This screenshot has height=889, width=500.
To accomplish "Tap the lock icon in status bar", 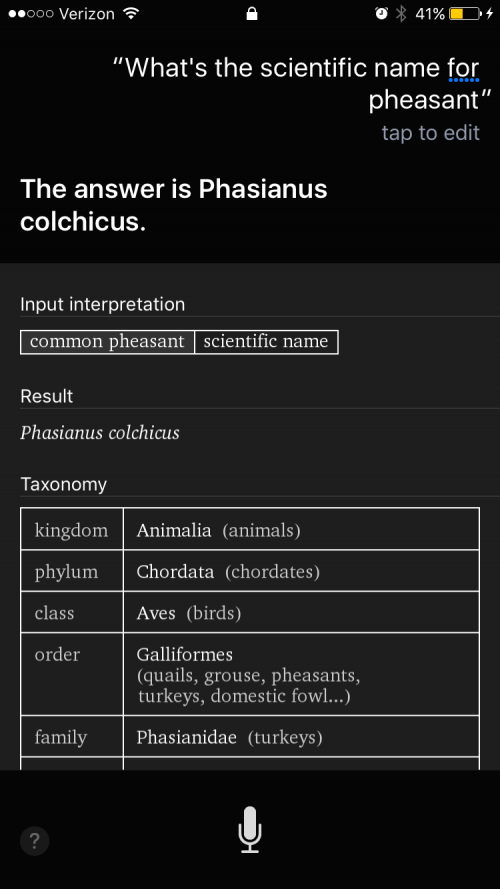I will (252, 14).
